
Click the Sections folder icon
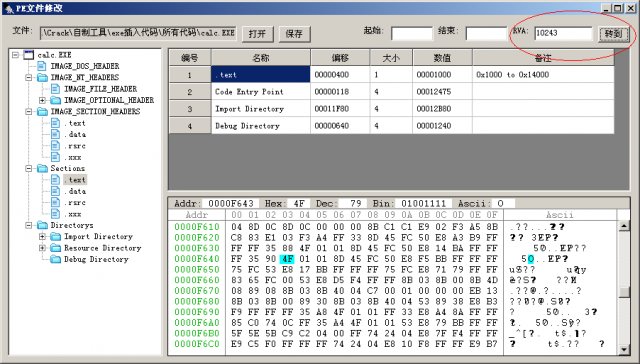click(42, 168)
